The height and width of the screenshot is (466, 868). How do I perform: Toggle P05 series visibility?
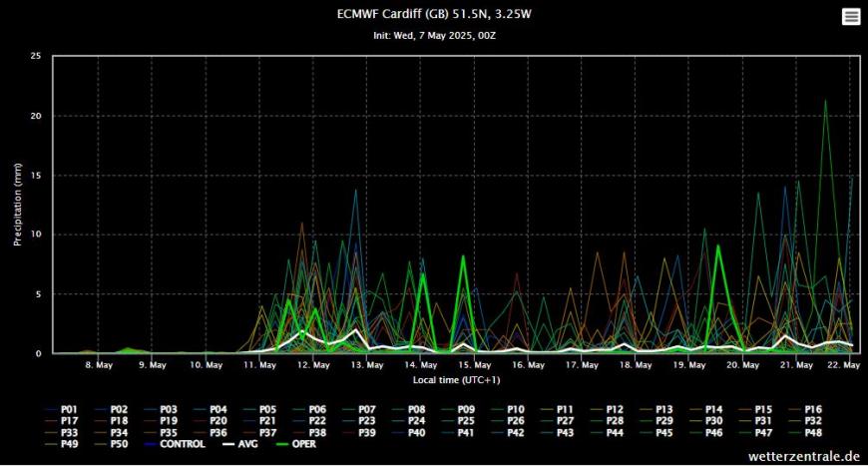260,409
